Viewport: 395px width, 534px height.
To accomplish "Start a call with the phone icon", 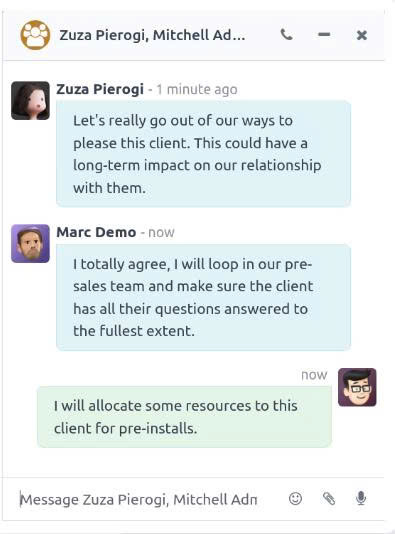I will click(286, 35).
